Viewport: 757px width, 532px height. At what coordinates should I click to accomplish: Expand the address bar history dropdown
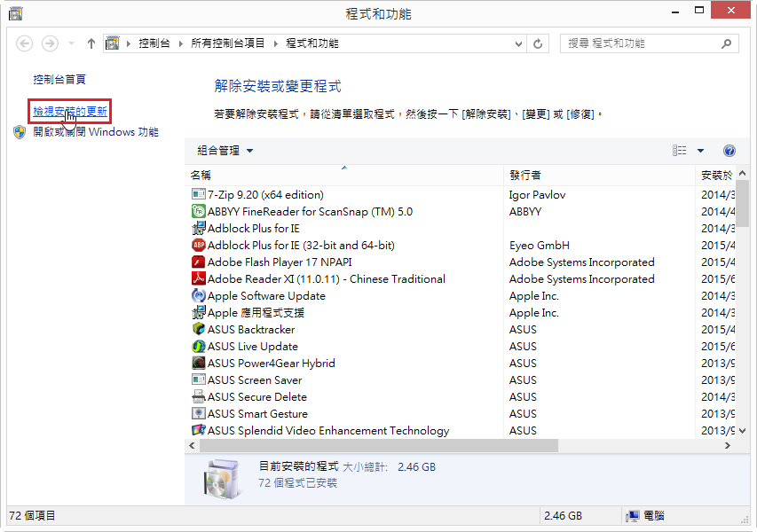point(518,44)
